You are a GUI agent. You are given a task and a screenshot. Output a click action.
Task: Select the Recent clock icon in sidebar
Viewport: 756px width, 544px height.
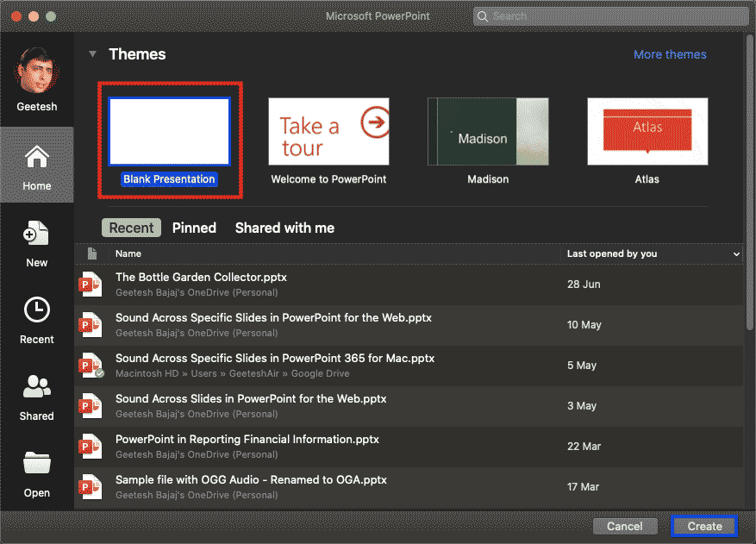(36, 310)
